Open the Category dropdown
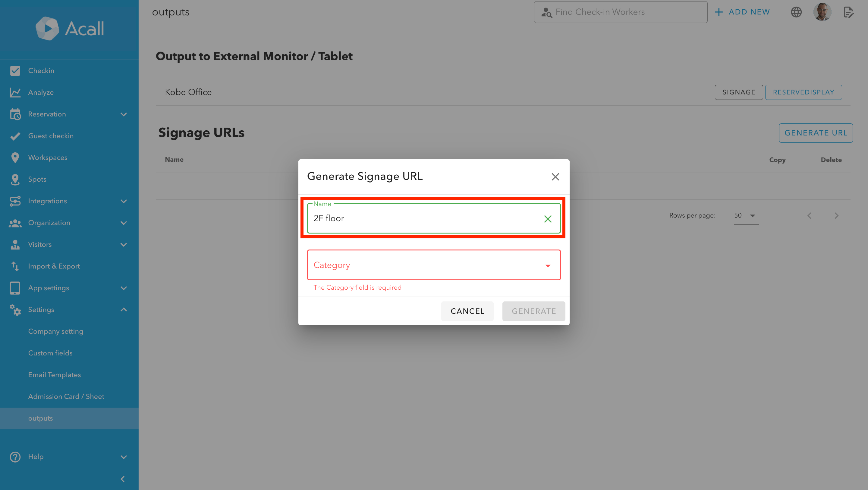This screenshot has width=868, height=490. coord(433,265)
